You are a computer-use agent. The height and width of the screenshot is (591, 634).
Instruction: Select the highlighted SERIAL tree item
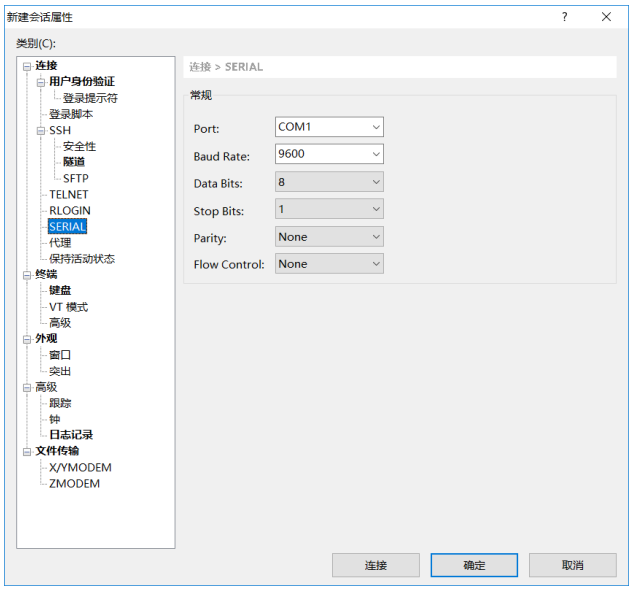tap(68, 226)
